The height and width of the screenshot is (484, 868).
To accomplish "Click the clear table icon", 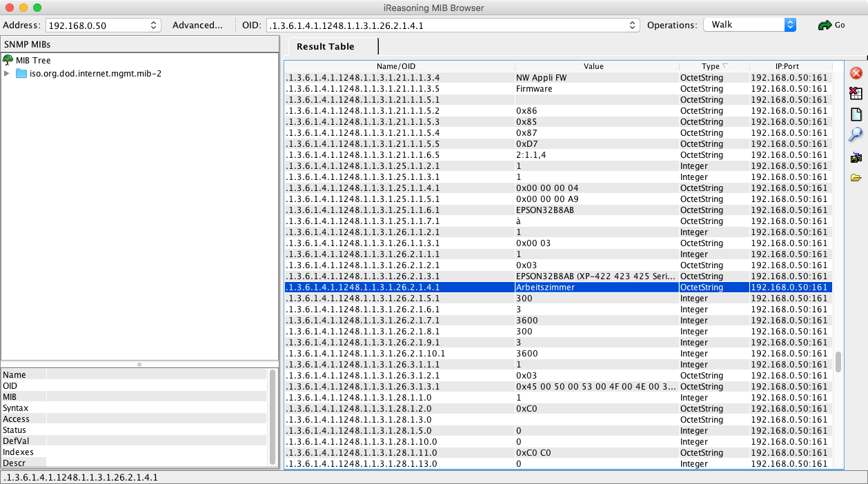I will [856, 93].
